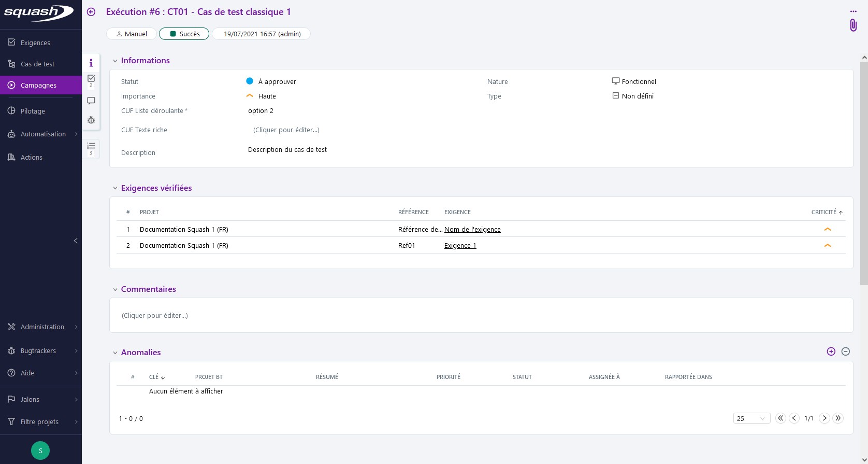Click the Succès execution status badge
Image resolution: width=868 pixels, height=464 pixels.
tap(184, 34)
